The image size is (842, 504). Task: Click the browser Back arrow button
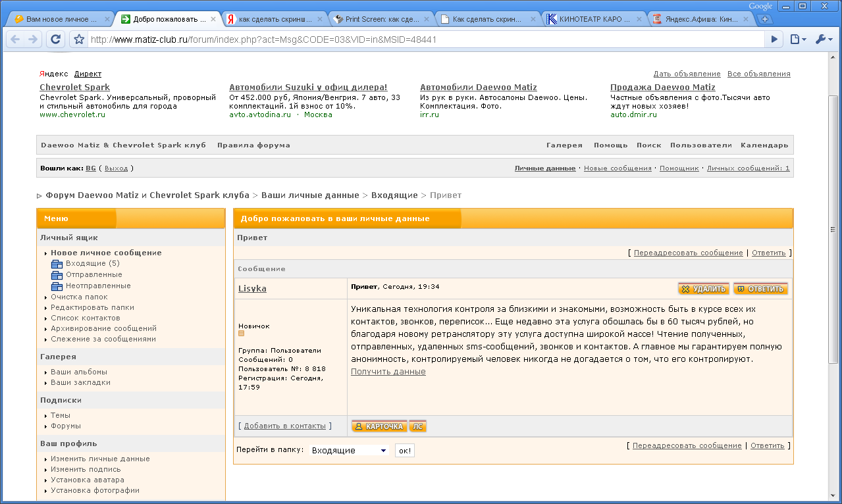pyautogui.click(x=15, y=39)
